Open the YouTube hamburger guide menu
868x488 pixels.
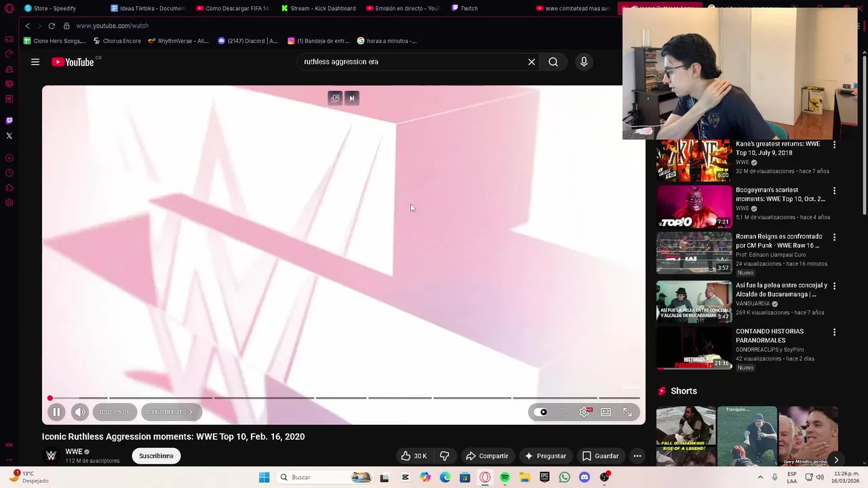tap(35, 62)
